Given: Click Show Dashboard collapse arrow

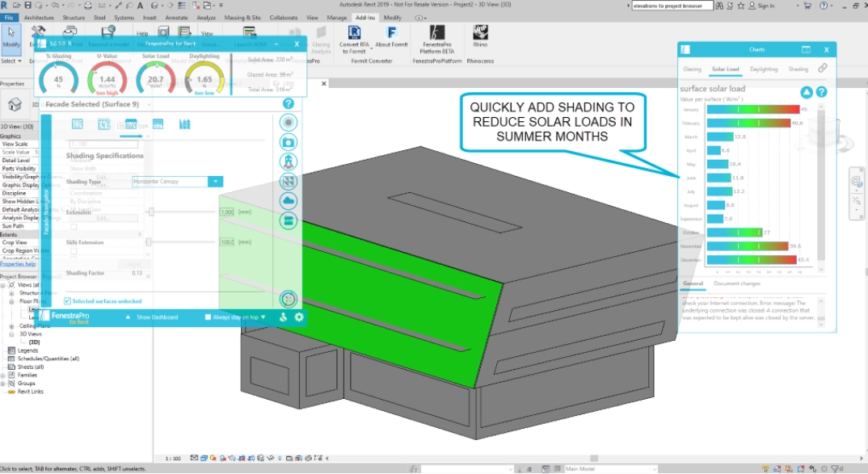Looking at the screenshot, I should point(128,317).
